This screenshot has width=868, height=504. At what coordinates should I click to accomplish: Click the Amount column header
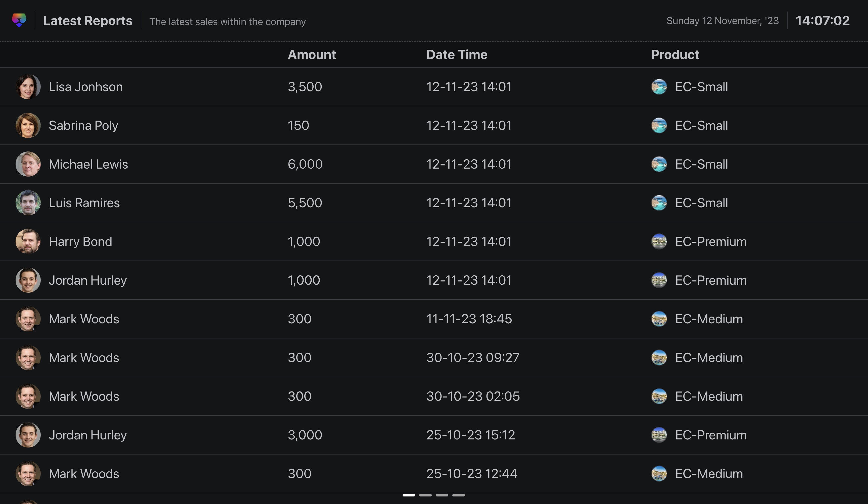[312, 54]
